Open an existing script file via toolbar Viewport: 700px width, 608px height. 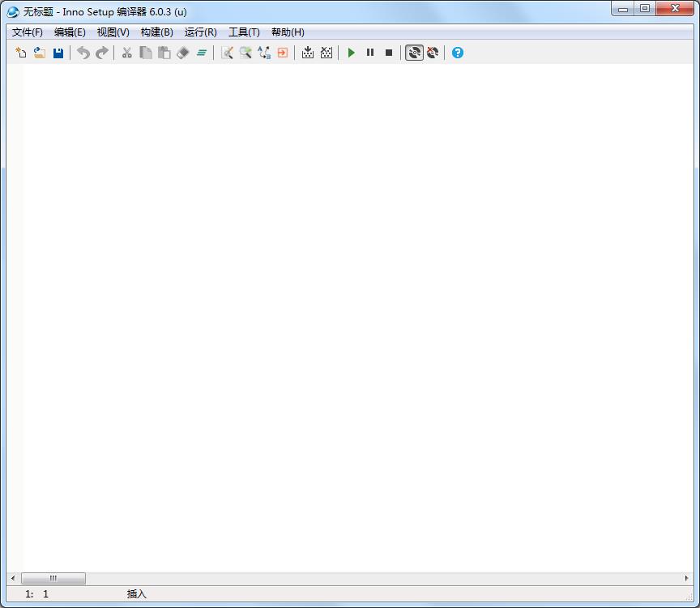(x=40, y=53)
